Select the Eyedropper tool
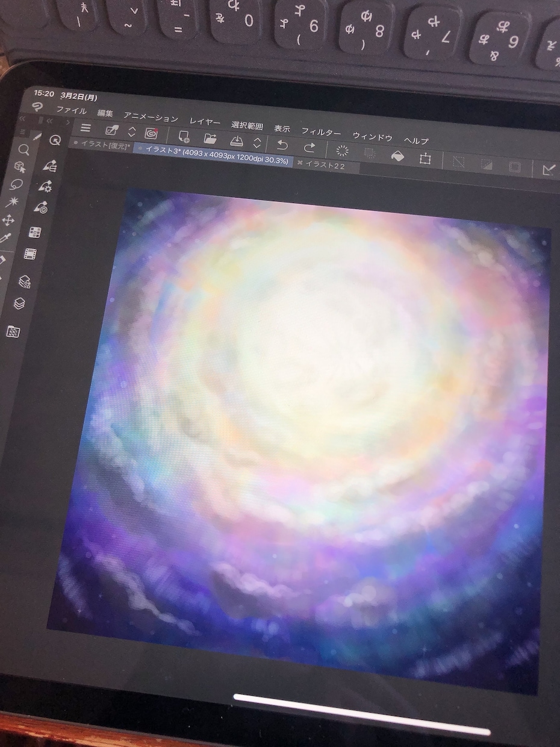560x747 pixels. (x=6, y=239)
